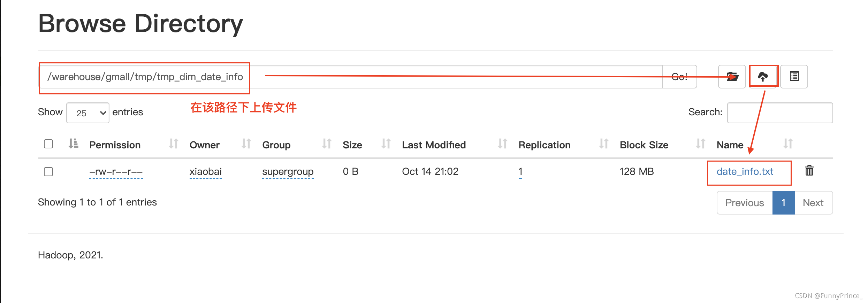Viewport: 868px width, 303px height.
Task: Go to the Previous page
Action: [745, 203]
